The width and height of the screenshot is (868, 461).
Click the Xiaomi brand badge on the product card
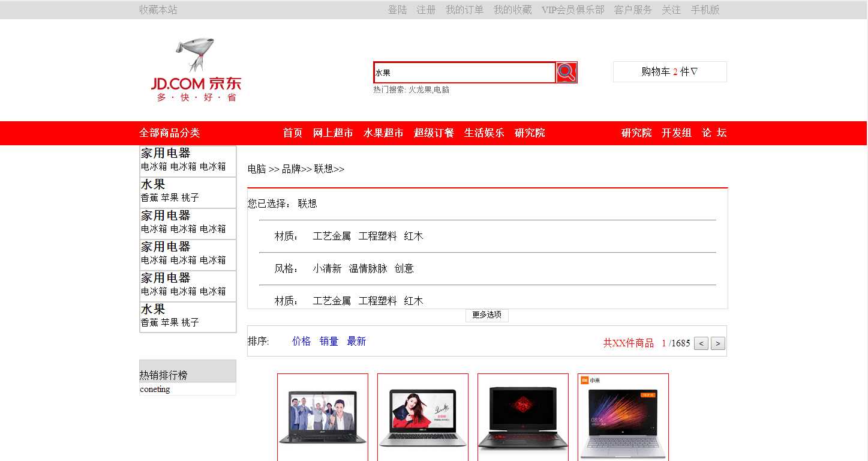(x=590, y=380)
